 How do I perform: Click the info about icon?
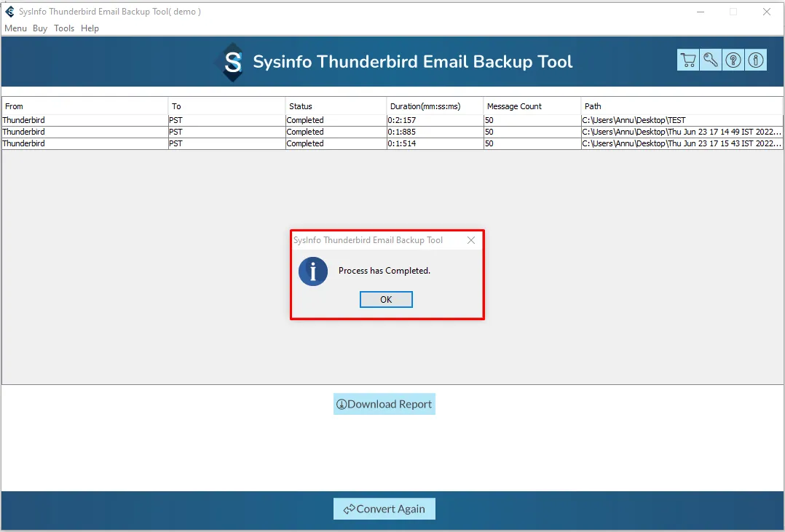pos(755,60)
